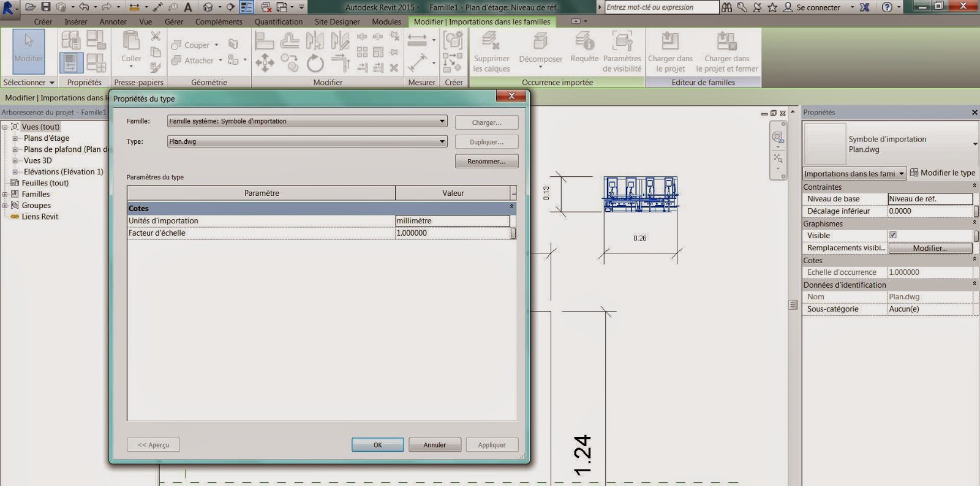Click the Text 'A' tool in quick access toolbar
The width and height of the screenshot is (980, 486).
point(188,7)
